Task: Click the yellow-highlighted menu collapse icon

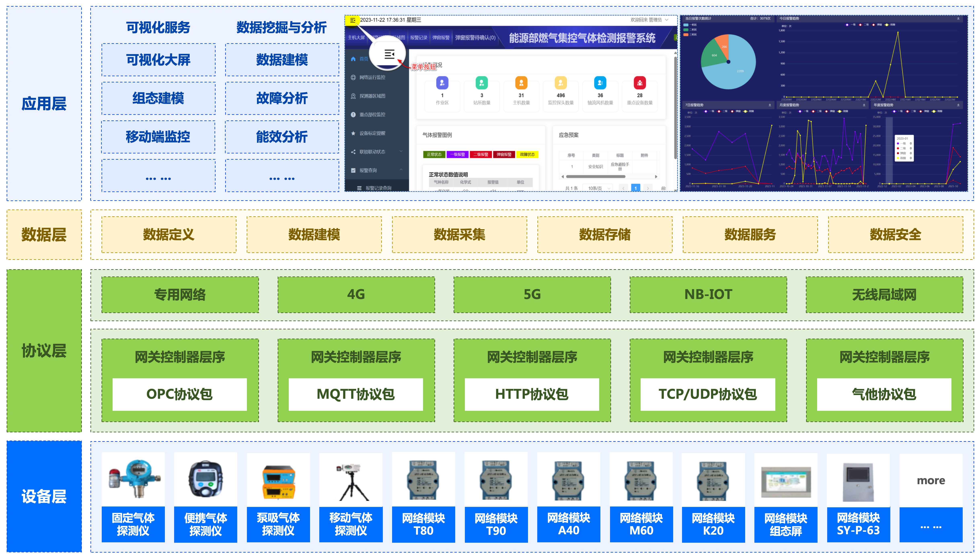Action: point(352,20)
